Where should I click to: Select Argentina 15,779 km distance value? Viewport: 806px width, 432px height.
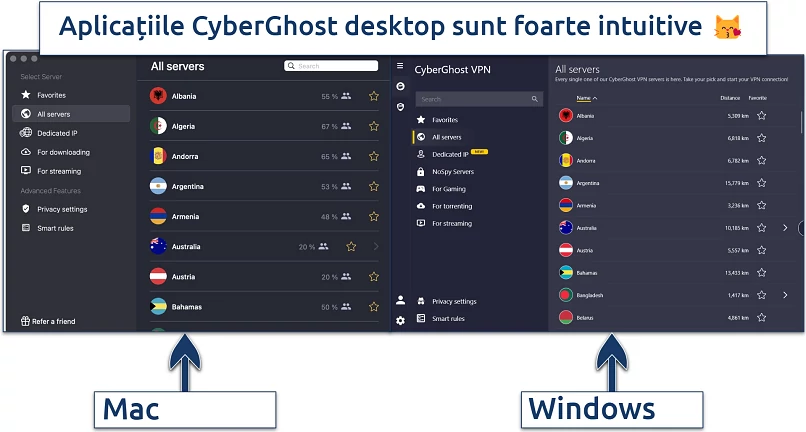pyautogui.click(x=737, y=183)
